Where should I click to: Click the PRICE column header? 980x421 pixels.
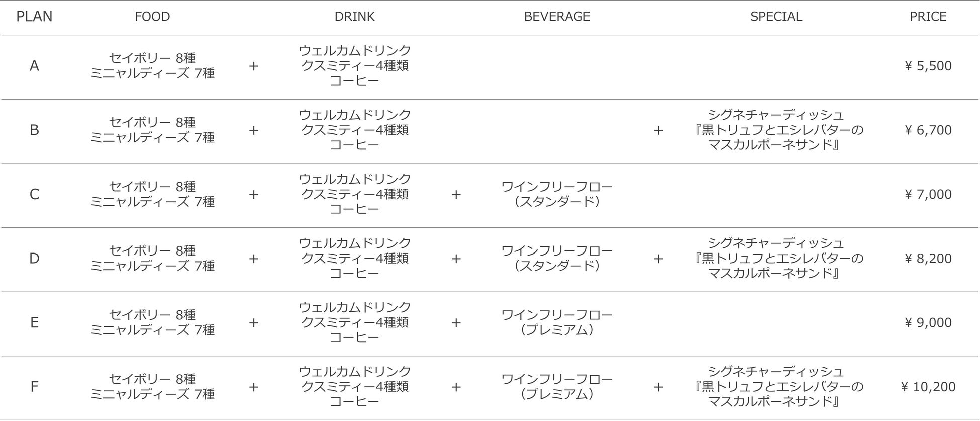928,17
